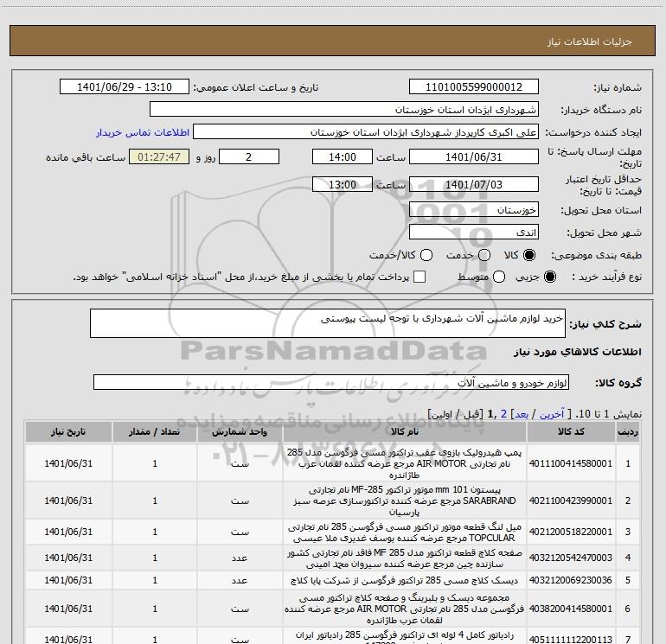666x644 pixels.
Task: Select the خدمت radio button
Action: click(484, 255)
